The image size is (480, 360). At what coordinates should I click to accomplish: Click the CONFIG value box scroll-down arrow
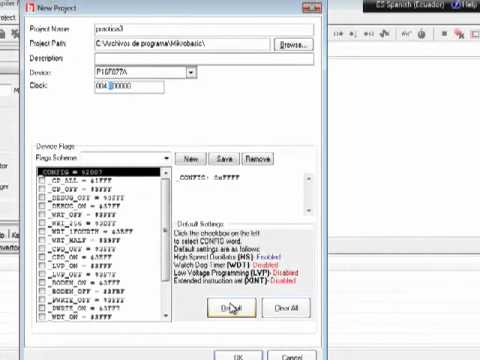pyautogui.click(x=309, y=210)
